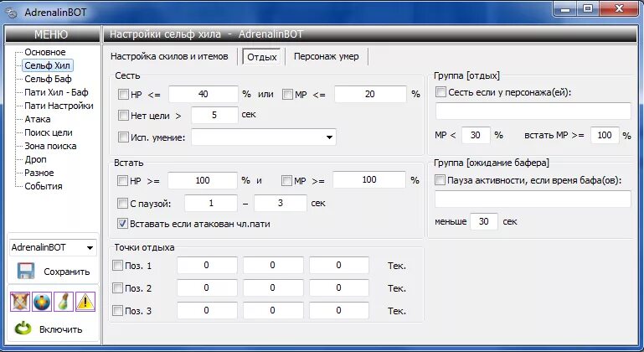Open Атака in the menu tree
The height and width of the screenshot is (352, 644).
(38, 119)
